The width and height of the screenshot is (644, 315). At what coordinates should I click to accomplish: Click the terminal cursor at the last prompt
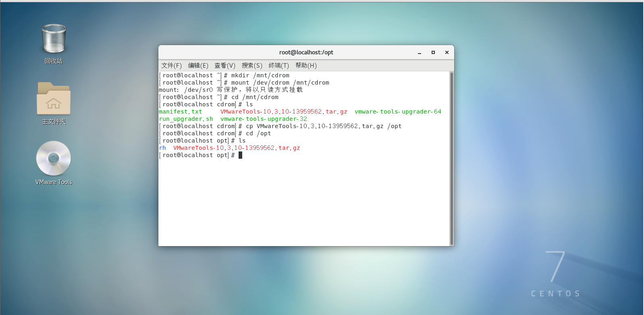click(x=240, y=155)
